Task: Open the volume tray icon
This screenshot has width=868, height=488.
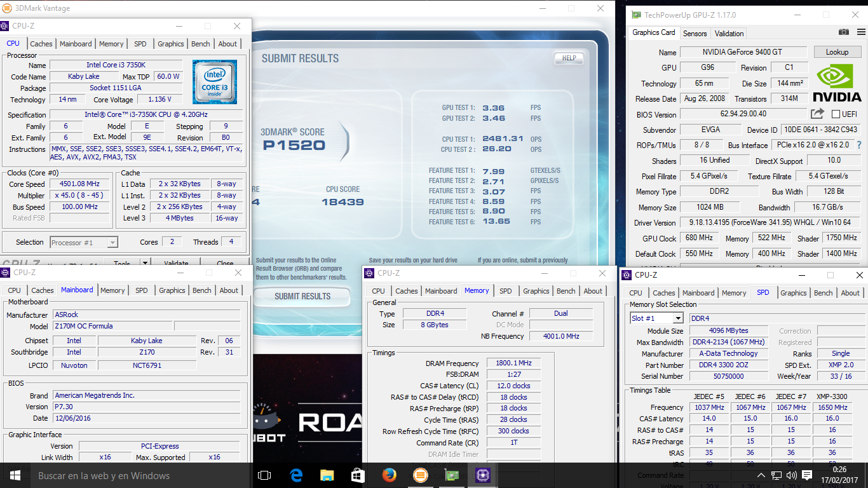Action: coord(791,475)
